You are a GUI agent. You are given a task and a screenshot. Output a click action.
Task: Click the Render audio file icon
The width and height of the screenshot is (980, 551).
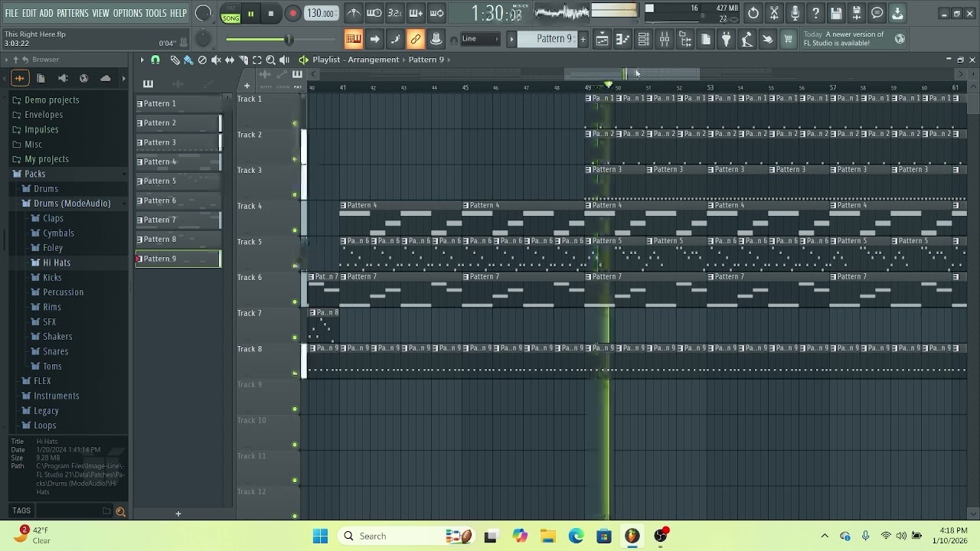tap(857, 13)
